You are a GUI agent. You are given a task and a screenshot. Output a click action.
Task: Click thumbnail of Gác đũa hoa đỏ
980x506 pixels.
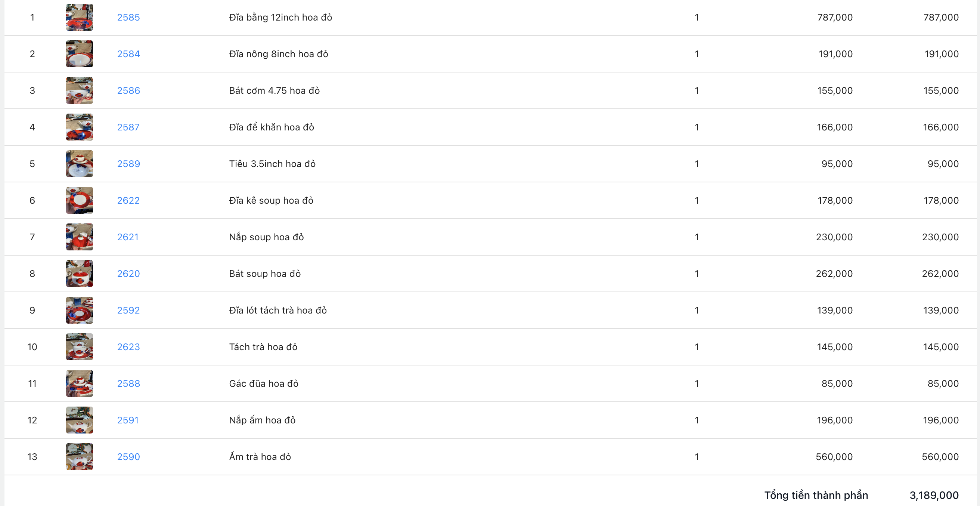coord(79,383)
